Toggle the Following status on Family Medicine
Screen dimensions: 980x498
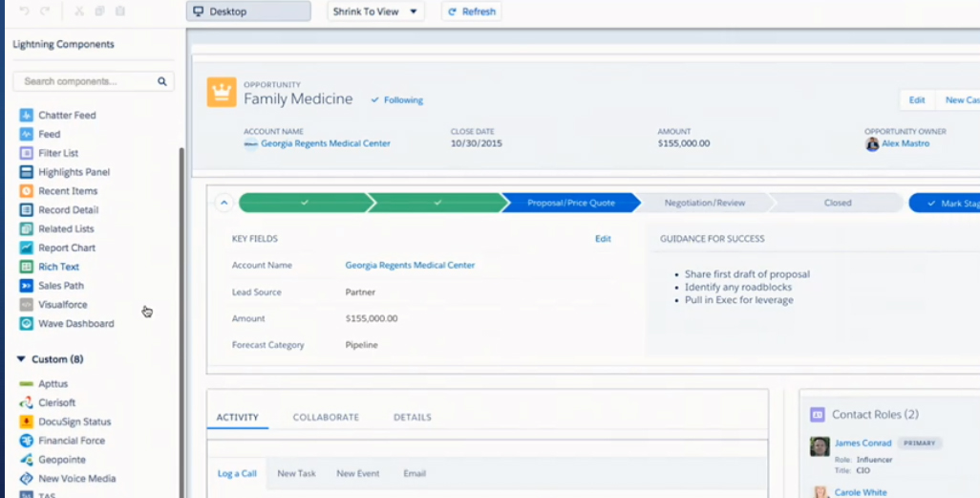pyautogui.click(x=397, y=100)
